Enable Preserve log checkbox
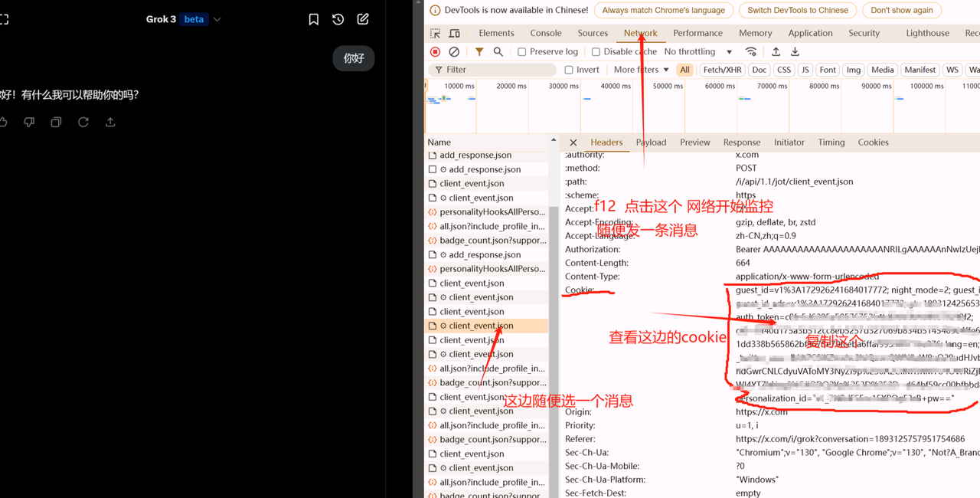Image resolution: width=980 pixels, height=498 pixels. (x=521, y=51)
